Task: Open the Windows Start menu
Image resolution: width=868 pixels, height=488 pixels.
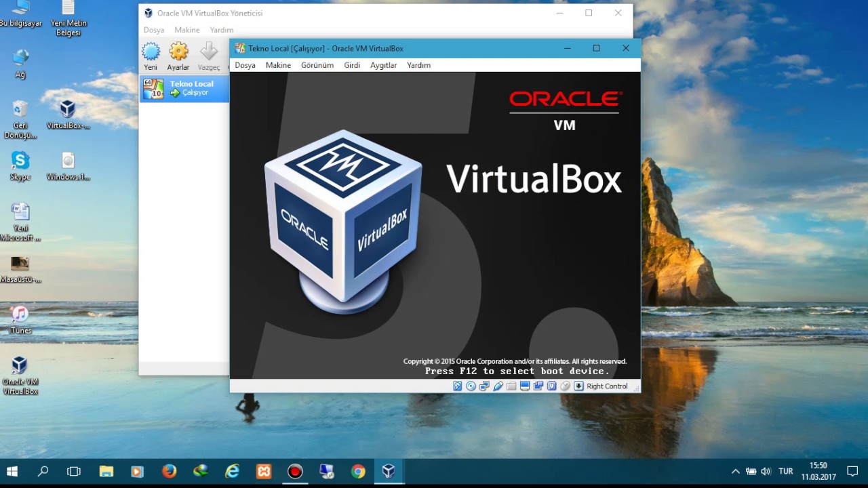Action: click(12, 472)
